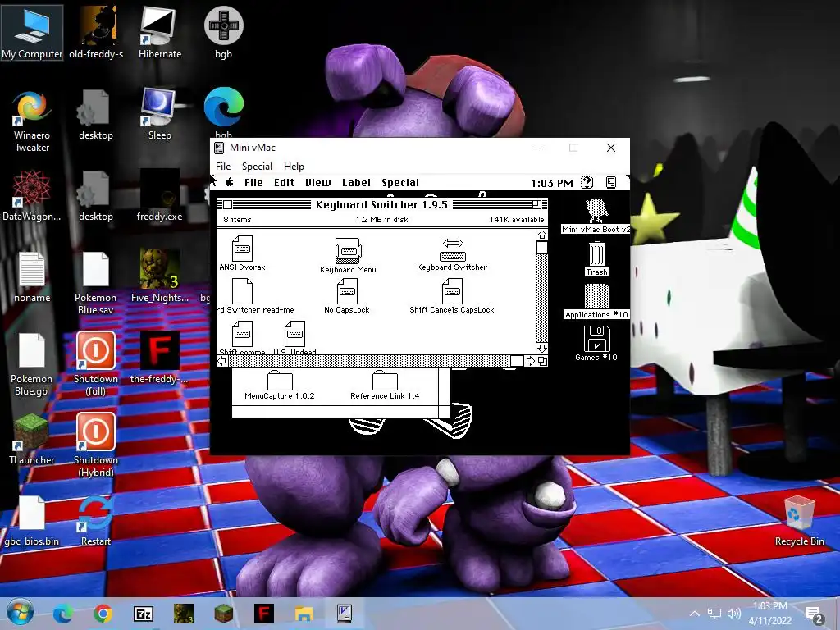Select the No CapsLock file icon

pos(347,291)
